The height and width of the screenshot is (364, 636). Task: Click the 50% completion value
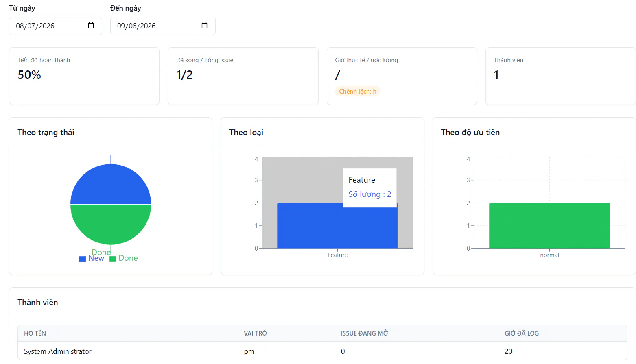coord(29,75)
